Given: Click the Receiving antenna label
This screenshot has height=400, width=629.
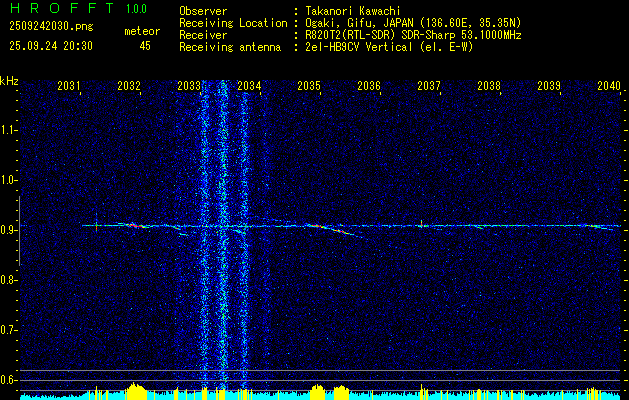Looking at the screenshot, I should 230,47.
